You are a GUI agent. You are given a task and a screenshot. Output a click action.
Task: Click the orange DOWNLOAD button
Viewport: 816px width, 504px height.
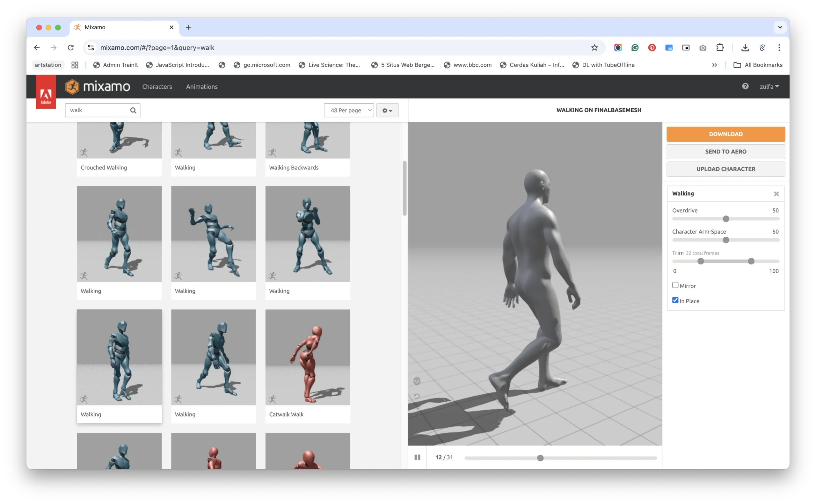(x=725, y=134)
